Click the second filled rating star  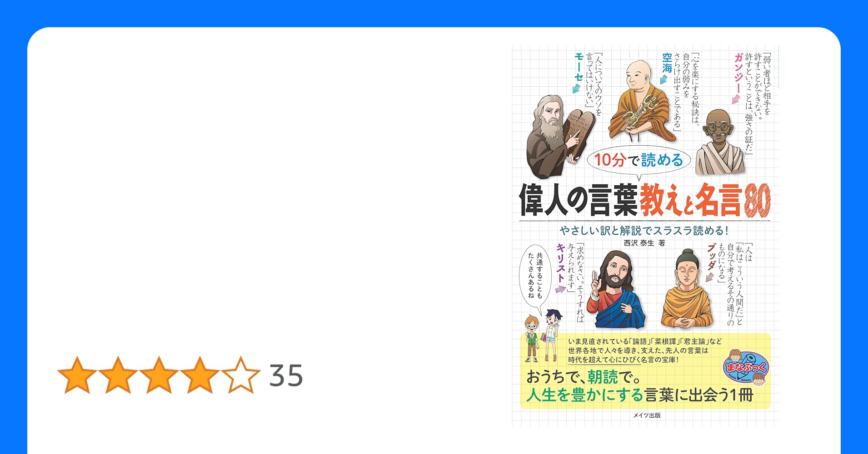point(118,375)
